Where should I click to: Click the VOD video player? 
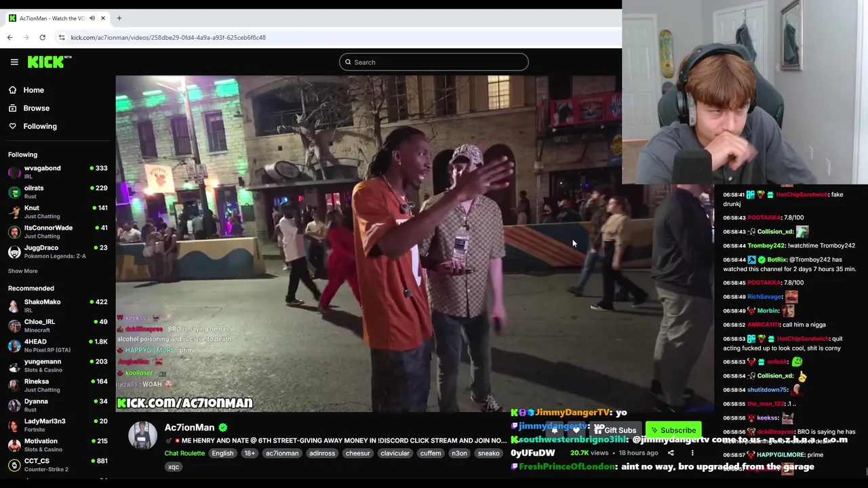click(414, 243)
